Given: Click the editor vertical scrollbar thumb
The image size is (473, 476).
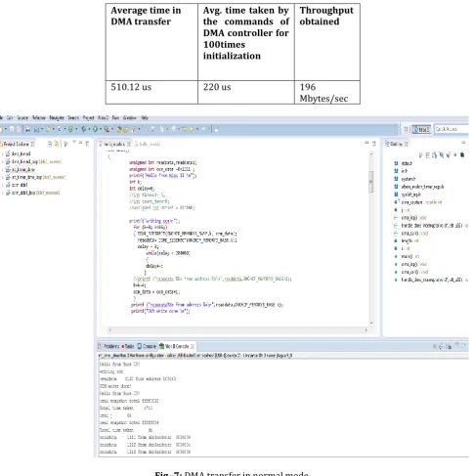Looking at the screenshot, I should pyautogui.click(x=370, y=182).
